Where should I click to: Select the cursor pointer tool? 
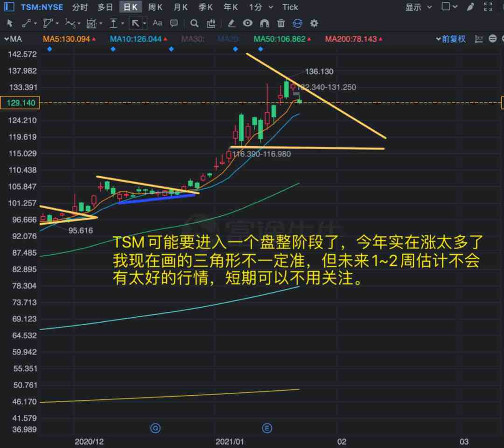[x=10, y=23]
